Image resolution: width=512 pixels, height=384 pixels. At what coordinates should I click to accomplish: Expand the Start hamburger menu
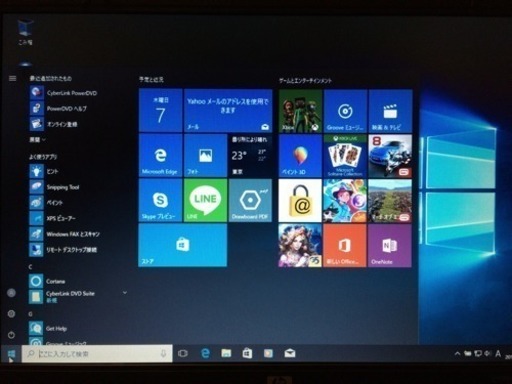pos(12,78)
